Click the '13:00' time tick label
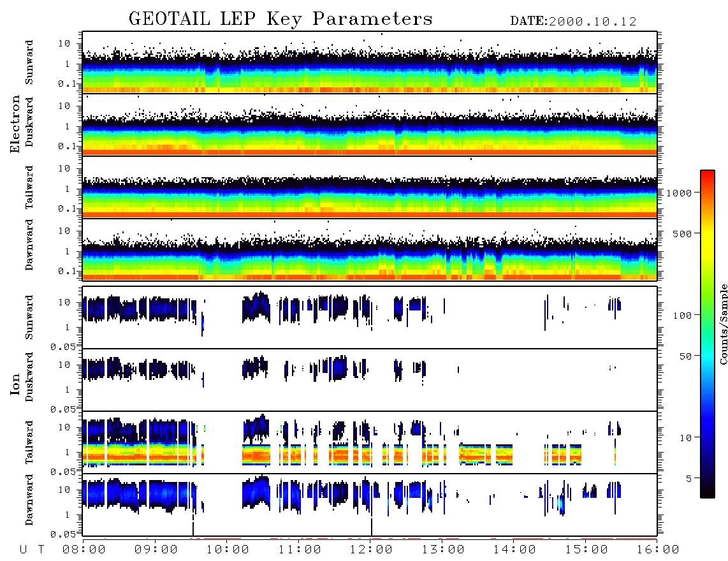The image size is (728, 561). click(x=444, y=550)
